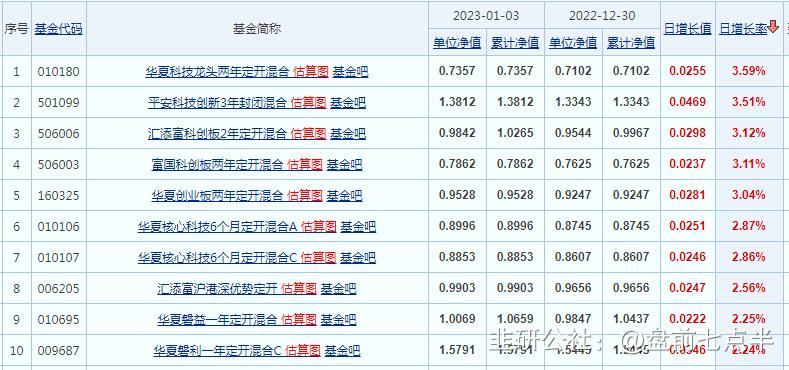This screenshot has height=370, width=789.
Task: Click the 0.0255 daily growth value
Action: [x=687, y=71]
